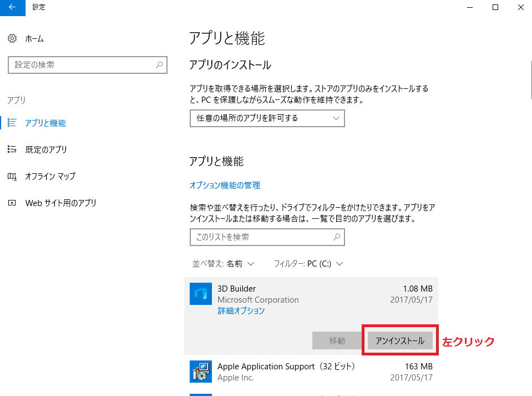This screenshot has width=532, height=396.
Task: Click the 既定のアプリ sidebar icon
Action: click(12, 149)
